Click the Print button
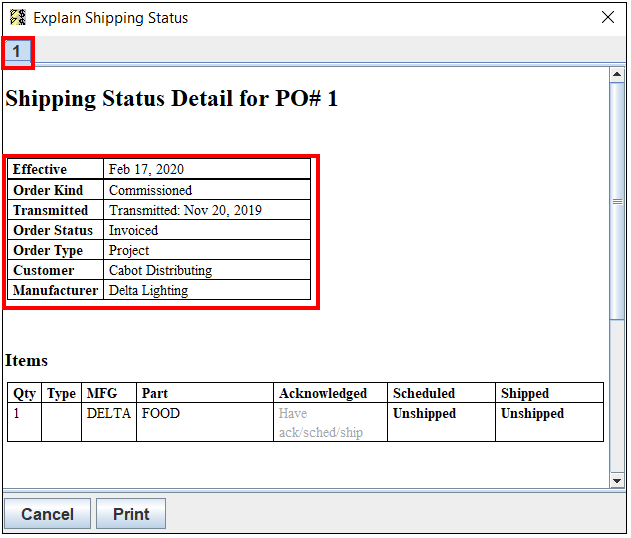 131,514
